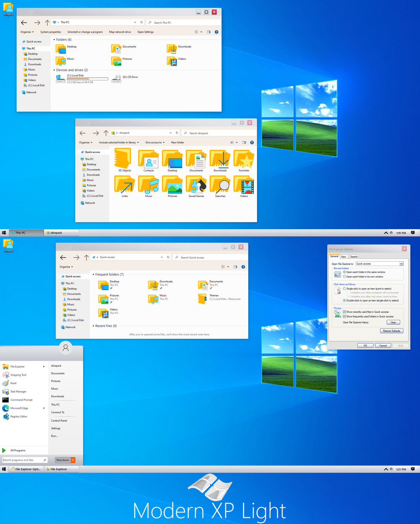
Task: Refresh the Quick access window address bar
Action: click(168, 257)
